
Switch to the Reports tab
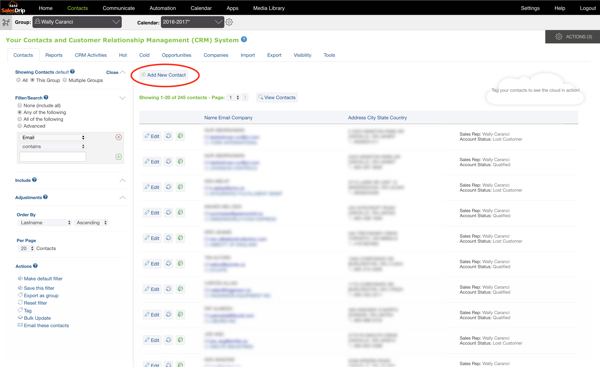tap(54, 55)
